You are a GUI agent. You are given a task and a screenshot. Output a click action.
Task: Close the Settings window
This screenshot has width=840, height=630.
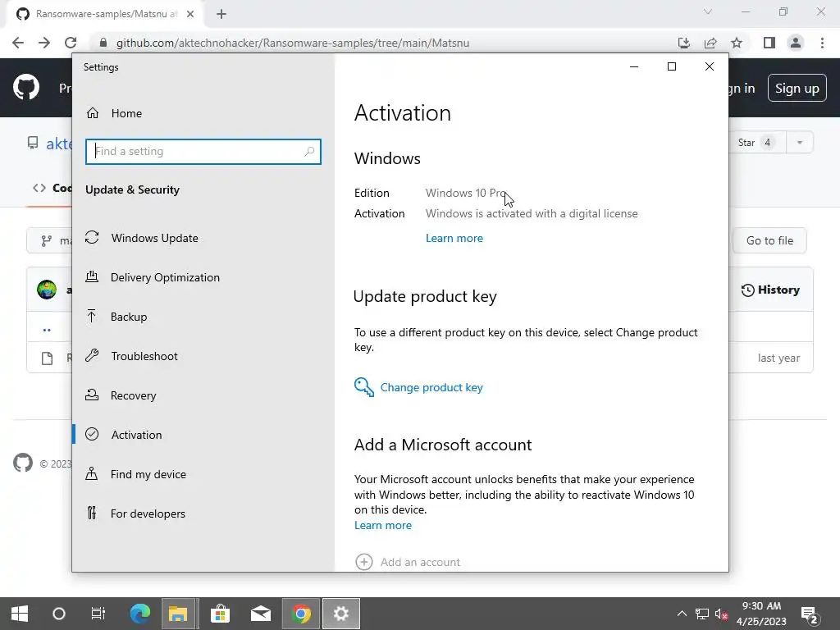click(710, 66)
